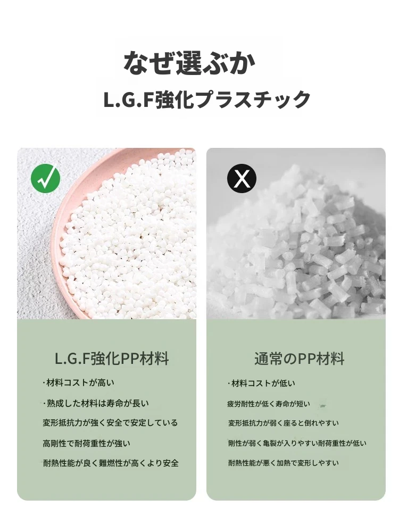The image size is (399, 532).
Task: Click the 材料コストが高い bullet
Action: point(79,383)
